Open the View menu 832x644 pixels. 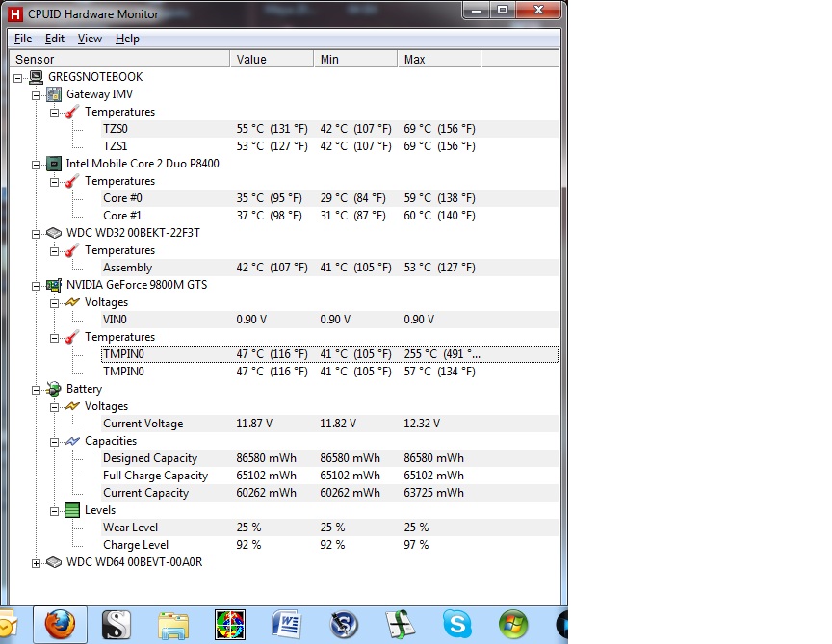[x=90, y=39]
